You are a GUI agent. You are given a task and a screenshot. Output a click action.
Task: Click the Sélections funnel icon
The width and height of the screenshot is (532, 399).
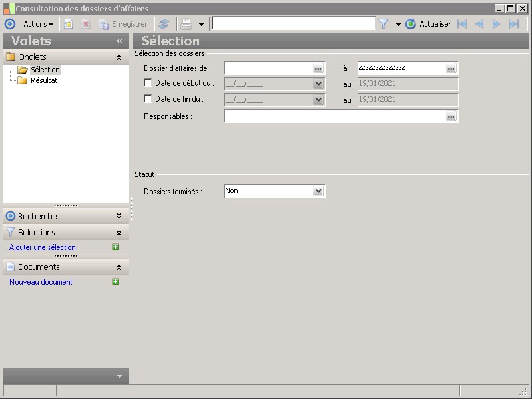11,232
